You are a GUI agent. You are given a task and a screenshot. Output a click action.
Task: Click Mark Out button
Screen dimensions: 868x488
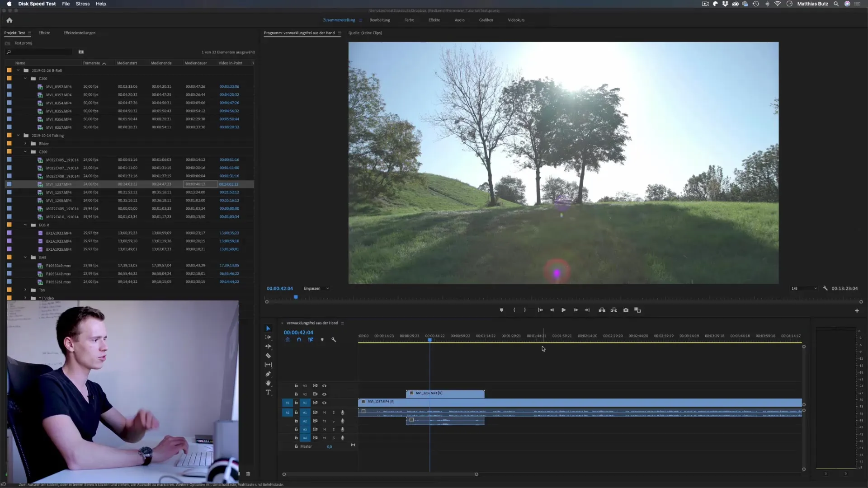525,310
